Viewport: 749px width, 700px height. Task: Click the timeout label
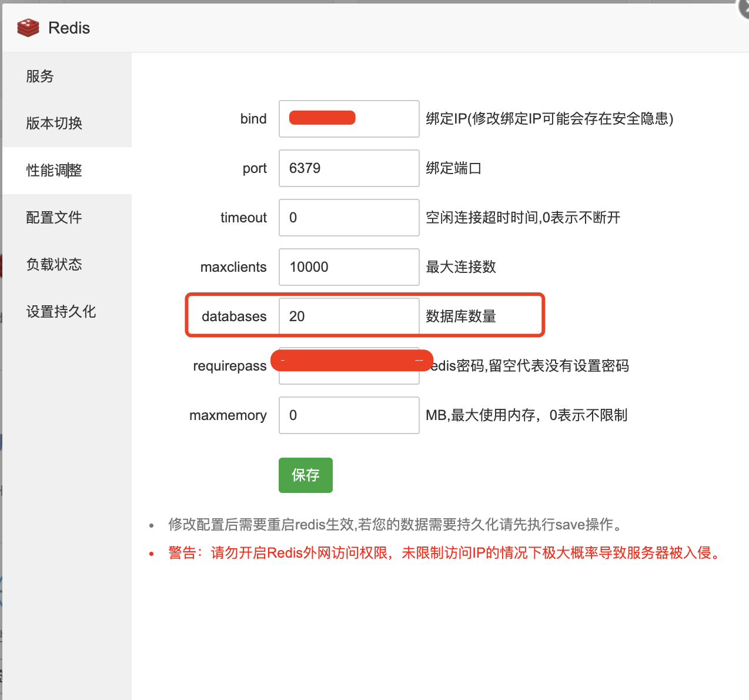click(x=243, y=218)
